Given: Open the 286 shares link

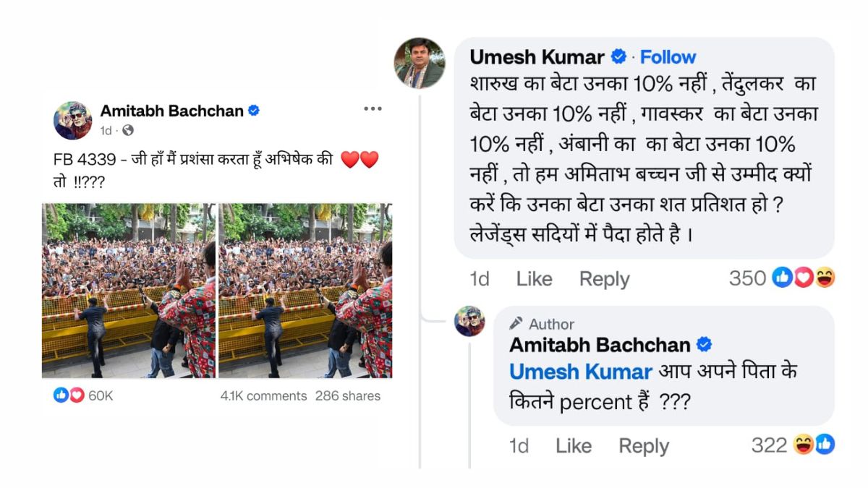Looking at the screenshot, I should point(347,395).
